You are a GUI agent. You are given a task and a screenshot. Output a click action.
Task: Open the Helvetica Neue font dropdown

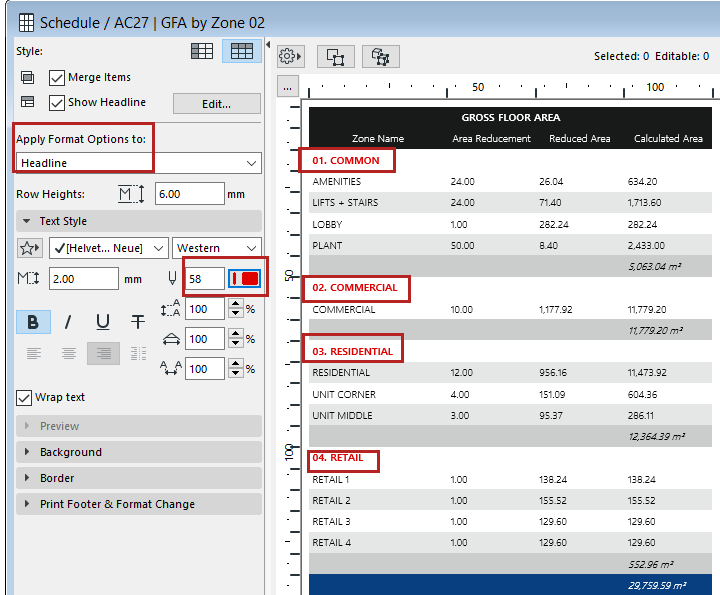click(x=109, y=248)
